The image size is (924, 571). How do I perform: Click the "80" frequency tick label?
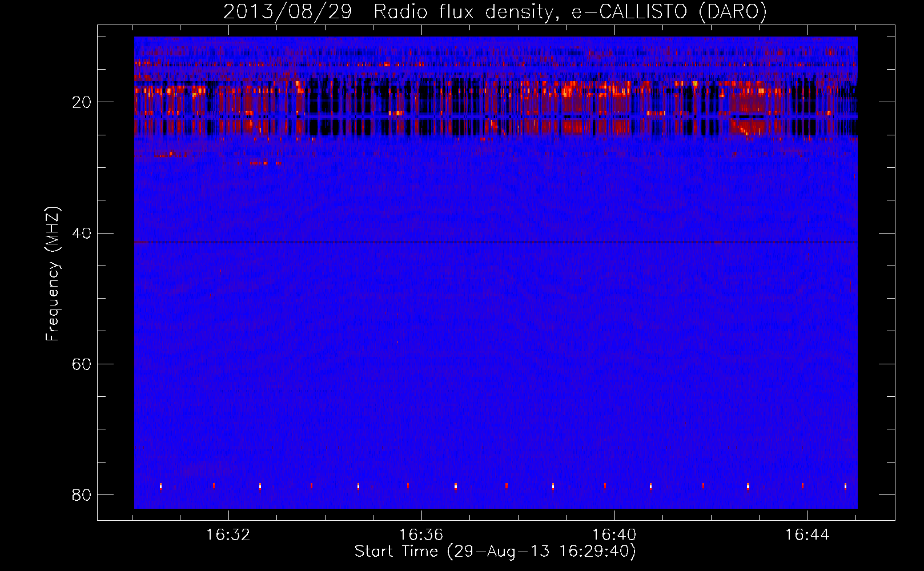point(82,495)
